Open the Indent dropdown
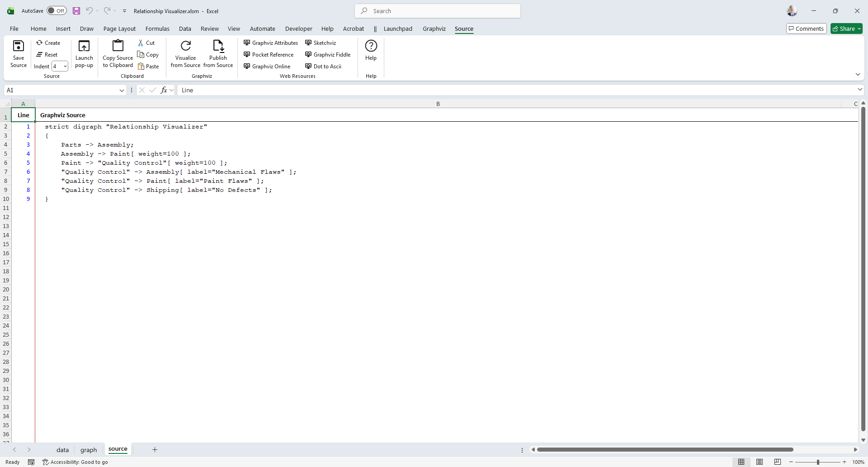 [x=65, y=67]
